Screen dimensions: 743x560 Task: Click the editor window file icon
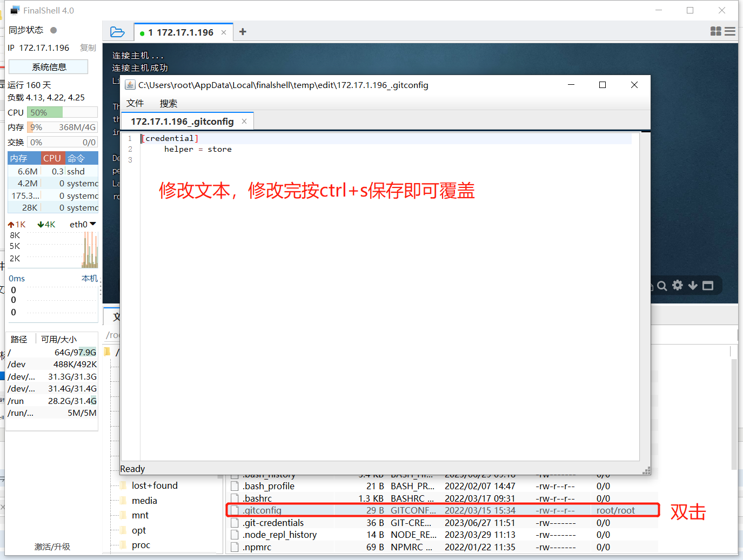130,85
